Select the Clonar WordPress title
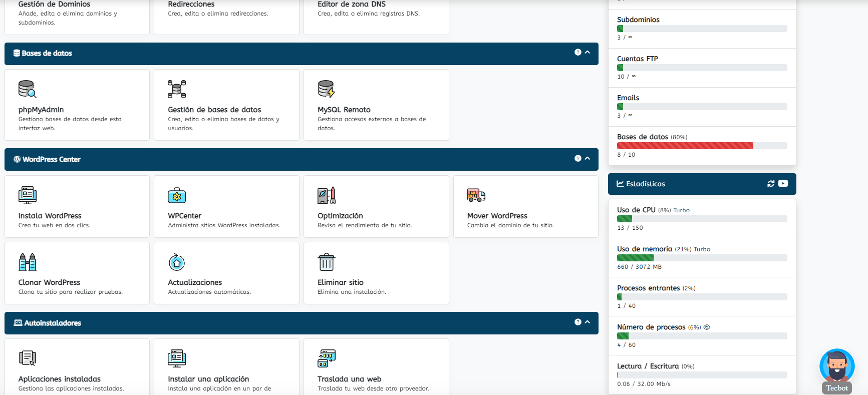This screenshot has width=868, height=395. [x=49, y=282]
